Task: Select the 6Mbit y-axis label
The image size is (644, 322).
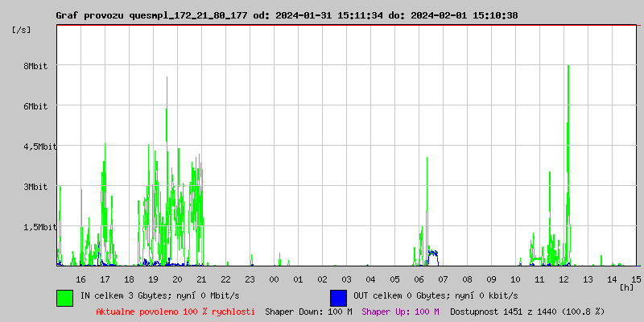Action: coord(35,106)
